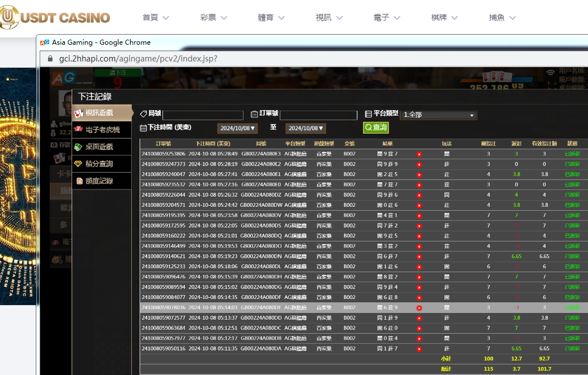Play video replay for order 241008059253806
Image resolution: width=588 pixels, height=375 pixels.
(419, 154)
